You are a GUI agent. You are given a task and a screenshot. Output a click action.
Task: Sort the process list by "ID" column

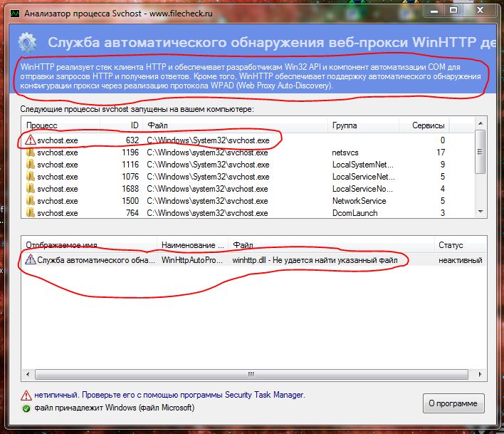(121, 125)
